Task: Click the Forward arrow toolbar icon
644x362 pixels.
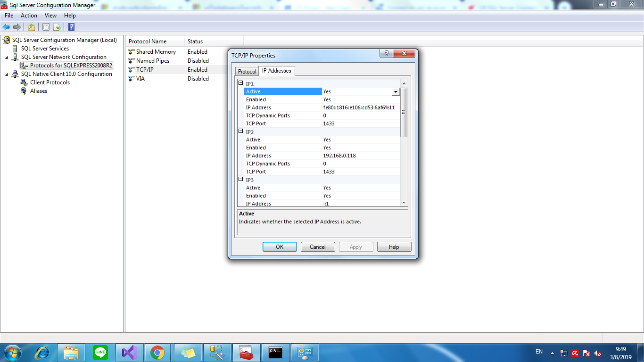Action: pyautogui.click(x=17, y=27)
